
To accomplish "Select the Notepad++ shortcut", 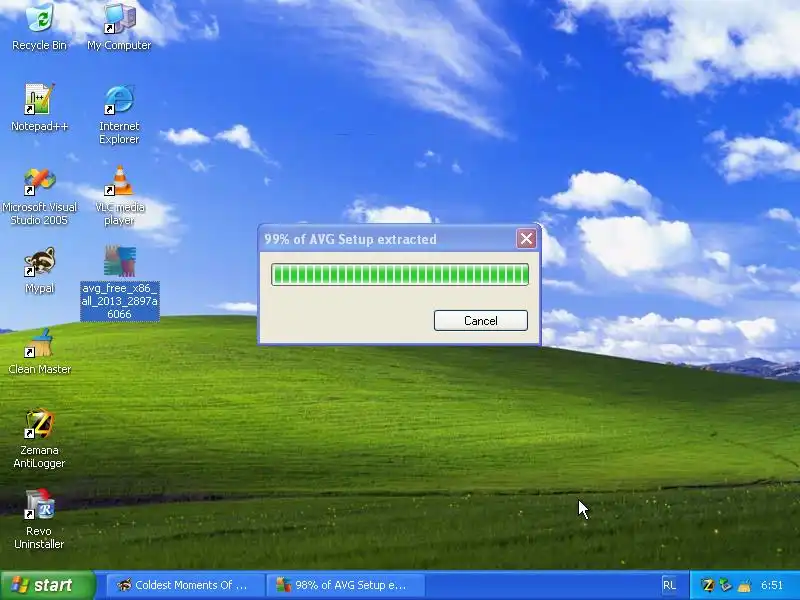I will pos(39,108).
